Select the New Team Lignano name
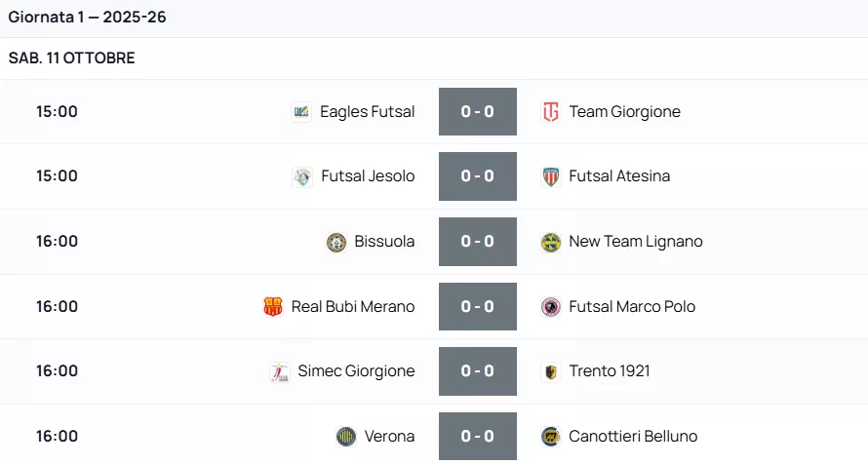Image resolution: width=868 pixels, height=464 pixels. point(636,242)
